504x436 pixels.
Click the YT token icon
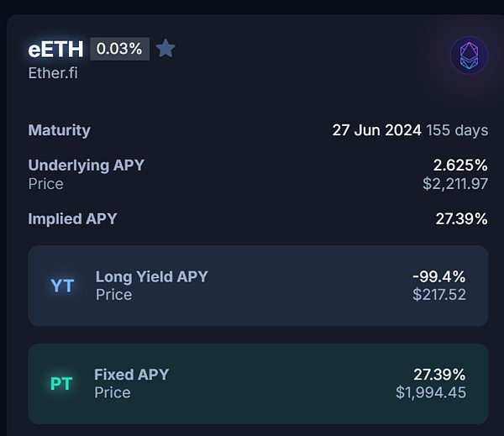[x=62, y=286]
